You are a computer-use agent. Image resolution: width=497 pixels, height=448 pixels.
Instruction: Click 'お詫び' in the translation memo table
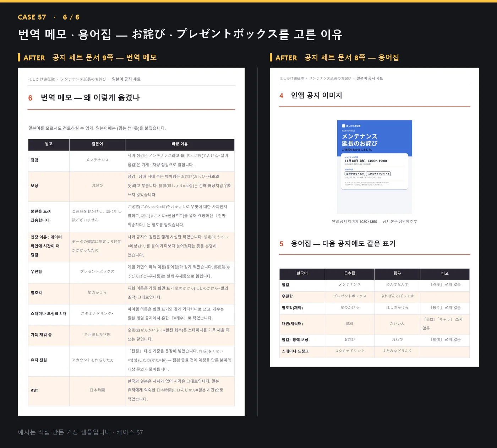tap(97, 186)
